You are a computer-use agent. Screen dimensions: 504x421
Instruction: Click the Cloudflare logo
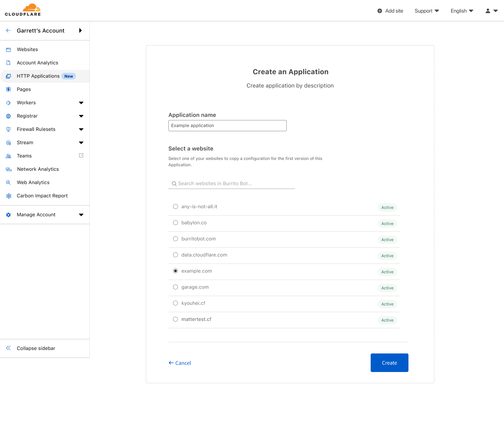23,10
